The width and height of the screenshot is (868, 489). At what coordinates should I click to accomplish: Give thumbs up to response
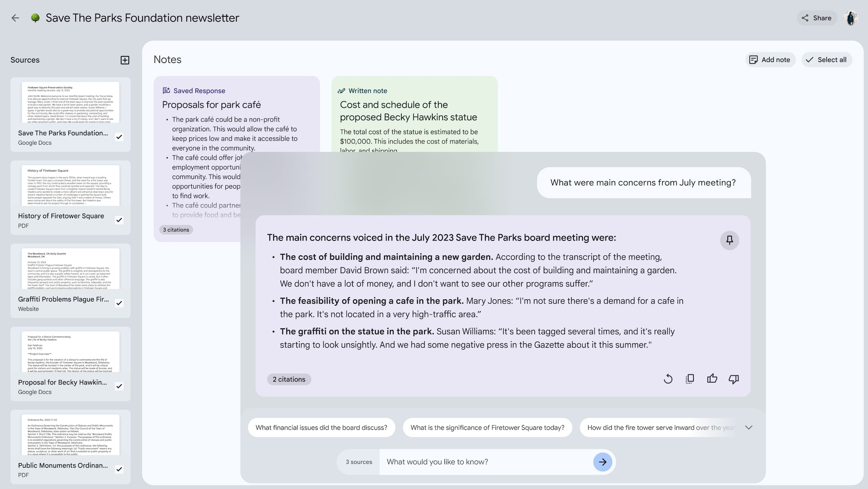tap(712, 379)
